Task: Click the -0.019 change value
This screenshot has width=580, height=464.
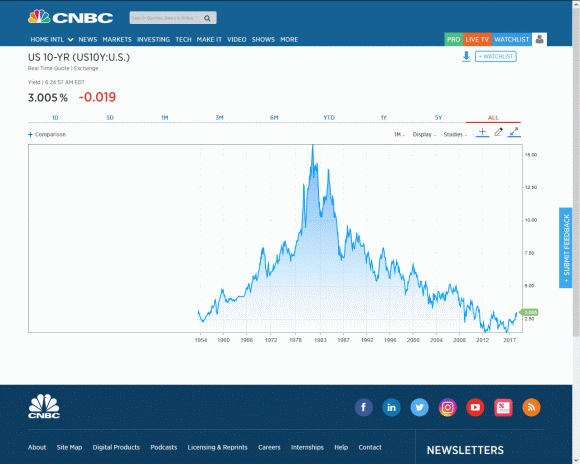Action: coord(97,97)
